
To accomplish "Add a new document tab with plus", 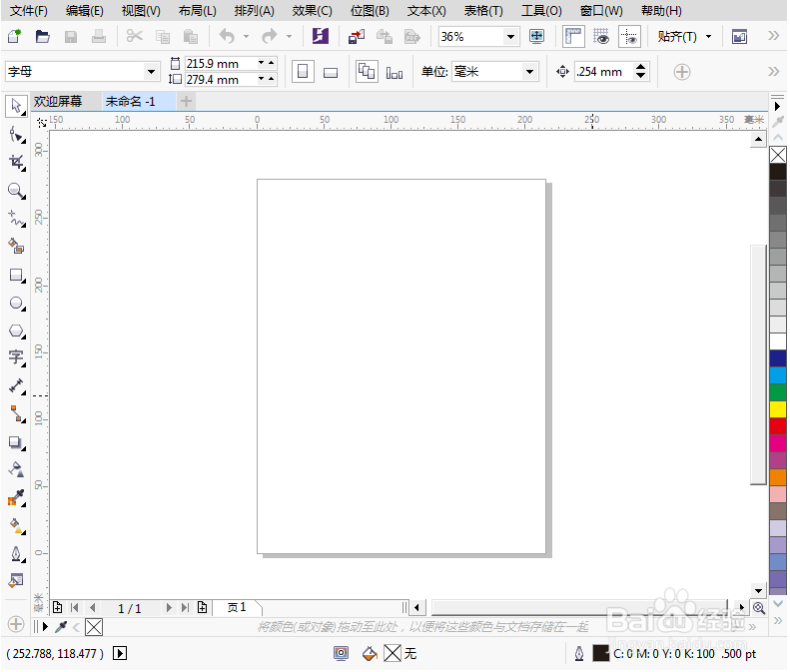I will [x=186, y=101].
